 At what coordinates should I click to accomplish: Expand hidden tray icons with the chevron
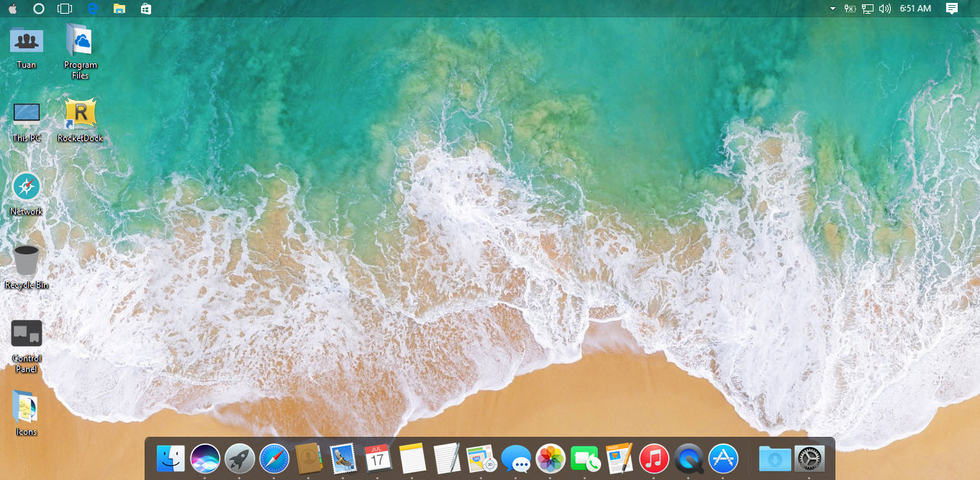coord(833,9)
